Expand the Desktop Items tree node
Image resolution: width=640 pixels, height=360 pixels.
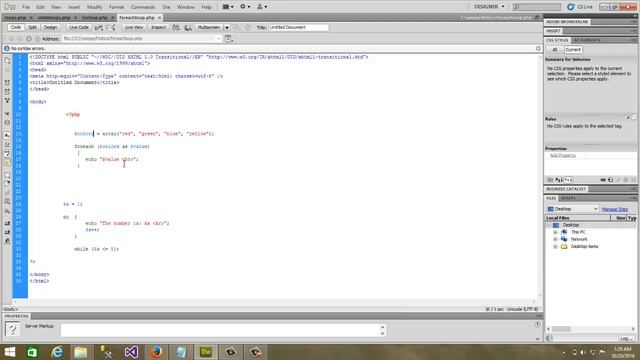point(555,247)
